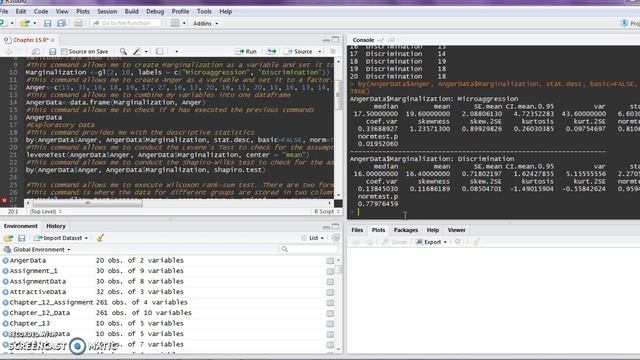Open the Code menu

point(41,11)
